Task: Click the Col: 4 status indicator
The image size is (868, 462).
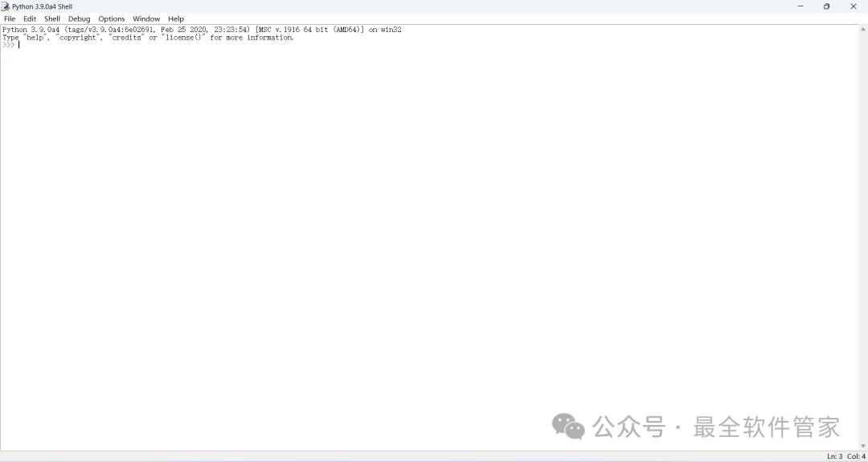Action: click(856, 456)
